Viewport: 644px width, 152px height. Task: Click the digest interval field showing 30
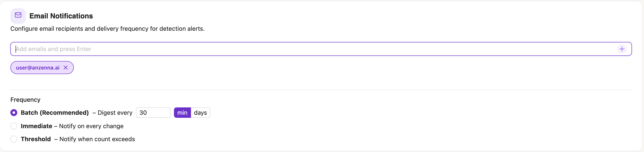(x=153, y=113)
